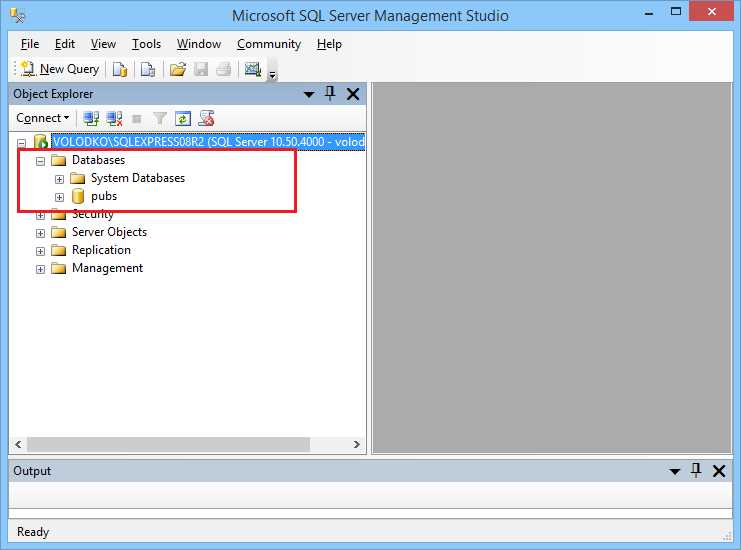This screenshot has height=550, width=741.
Task: Click the Disconnect server icon
Action: click(114, 119)
